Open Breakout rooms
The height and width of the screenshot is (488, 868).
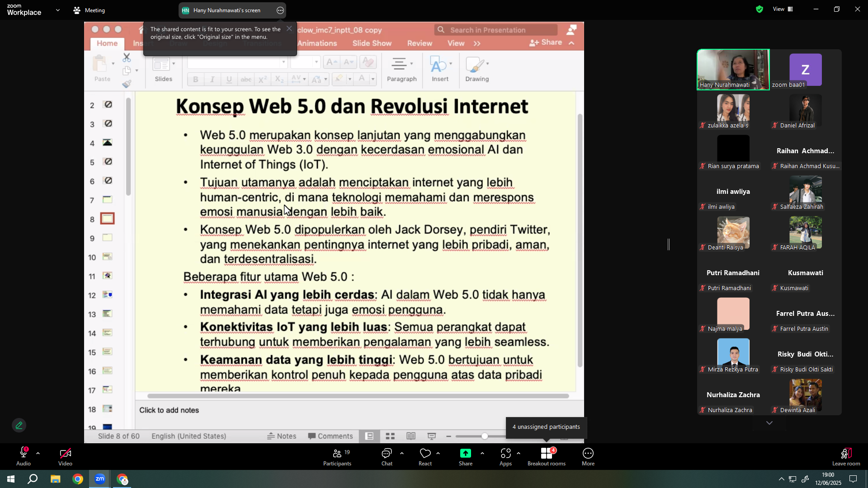coord(547,456)
